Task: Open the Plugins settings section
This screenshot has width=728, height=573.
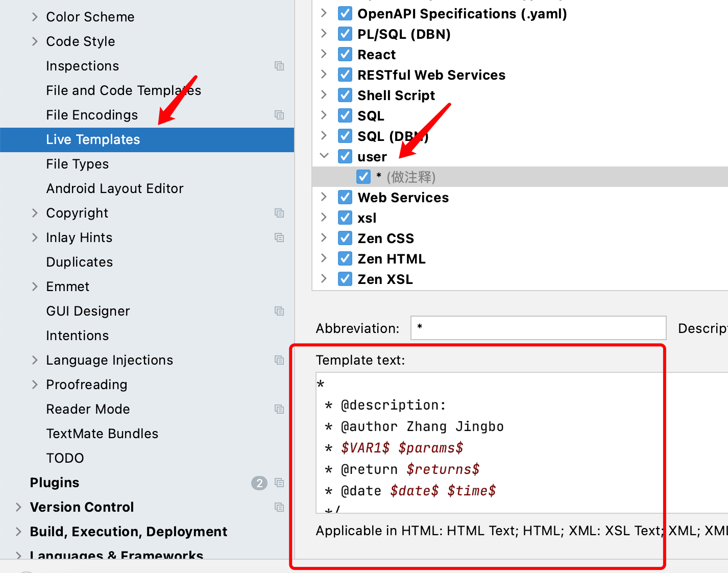Action: (55, 483)
